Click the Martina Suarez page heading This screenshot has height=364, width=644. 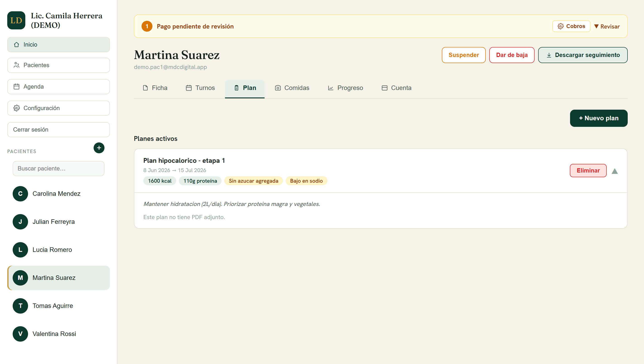point(177,55)
